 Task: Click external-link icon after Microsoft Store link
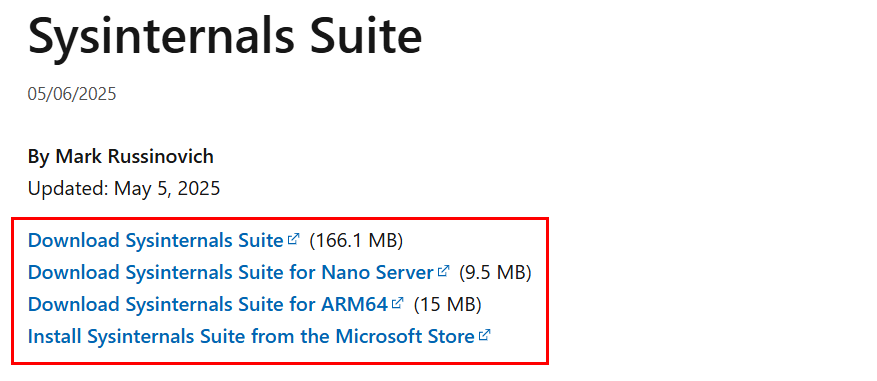tap(484, 335)
